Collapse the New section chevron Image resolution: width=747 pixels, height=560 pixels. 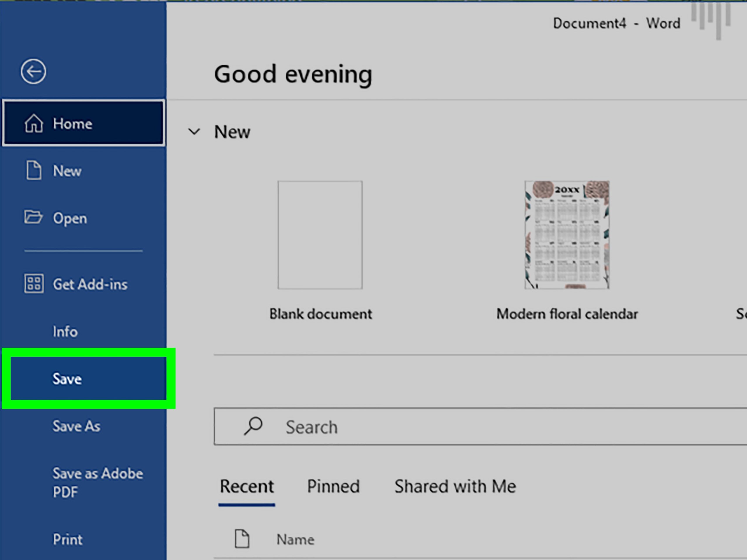point(194,132)
